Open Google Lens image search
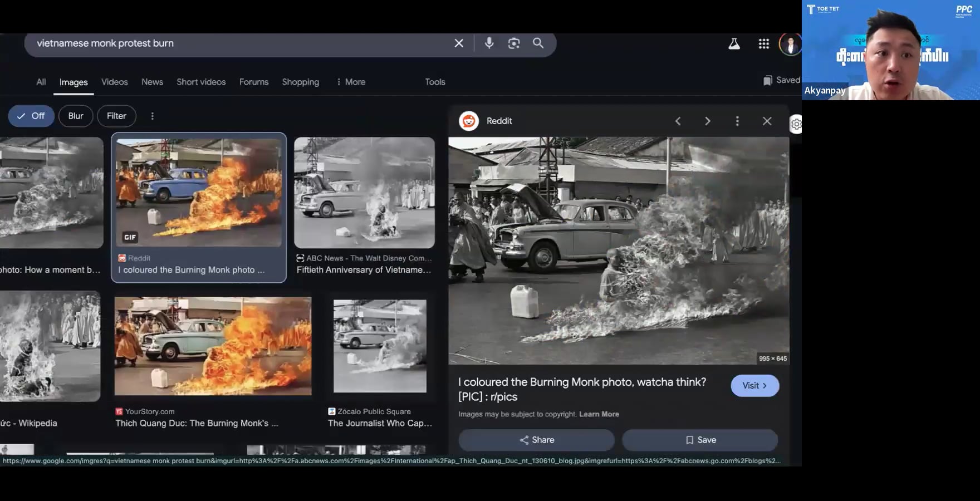980x501 pixels. (x=513, y=43)
